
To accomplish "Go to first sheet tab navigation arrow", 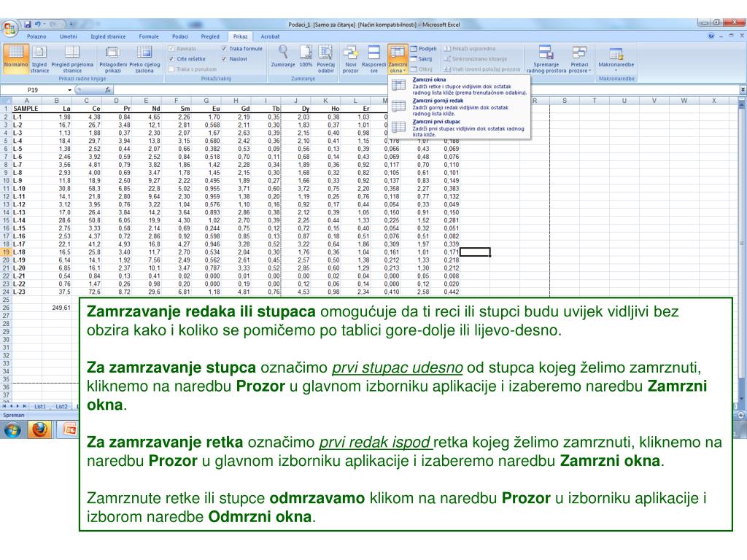I will 5,406.
